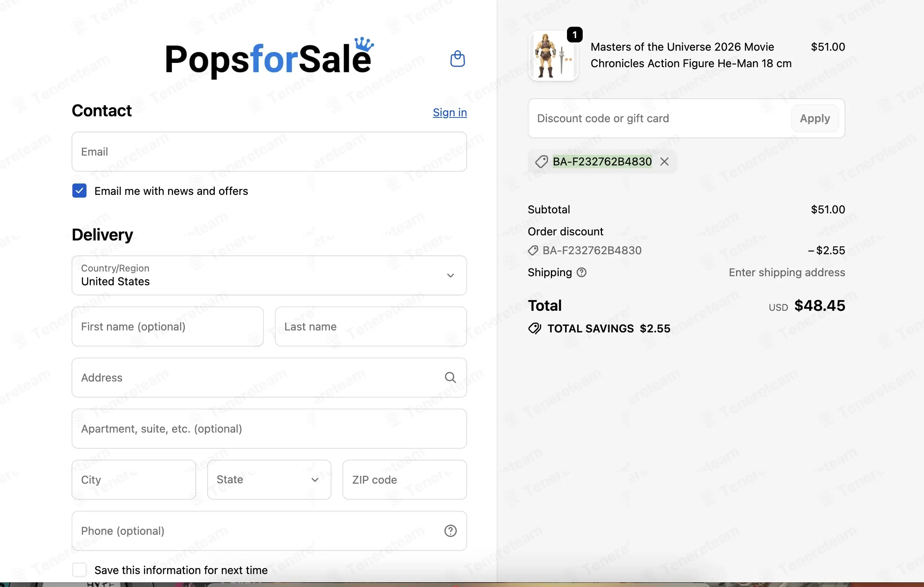Click the Apply discount button
924x587 pixels.
pos(815,118)
